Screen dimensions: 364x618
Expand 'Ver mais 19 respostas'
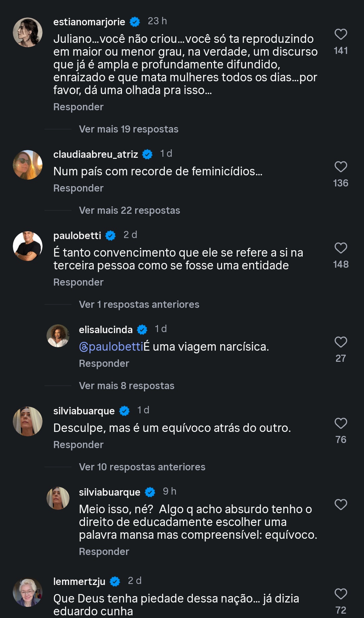(x=128, y=129)
